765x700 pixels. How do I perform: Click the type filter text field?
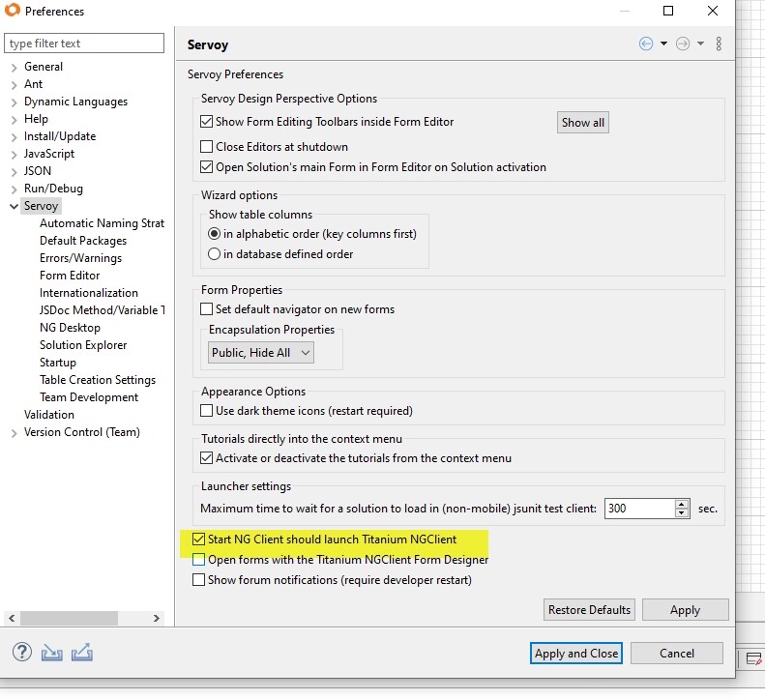(84, 43)
